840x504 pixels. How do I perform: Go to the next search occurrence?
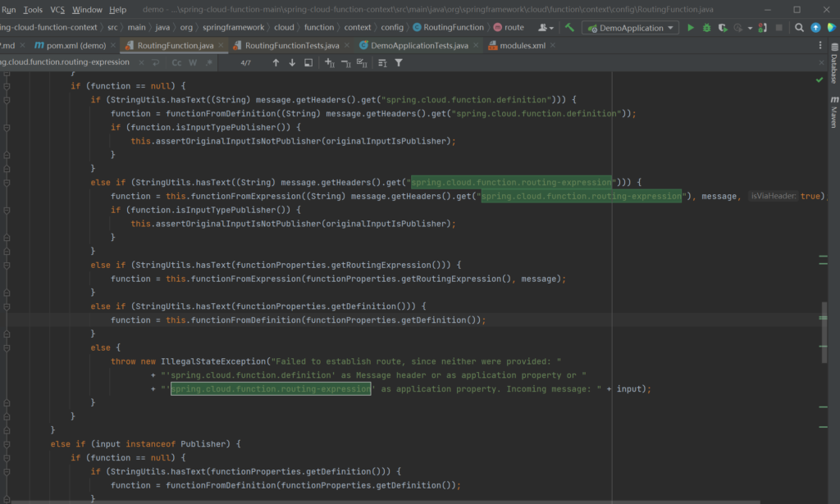pyautogui.click(x=292, y=62)
